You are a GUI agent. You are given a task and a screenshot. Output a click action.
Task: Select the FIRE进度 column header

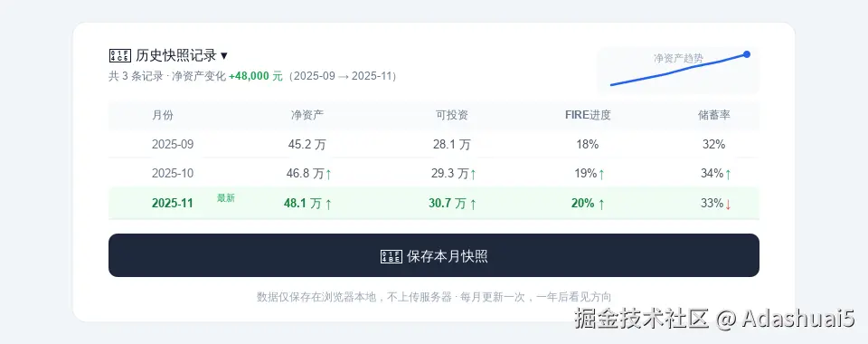tap(588, 115)
